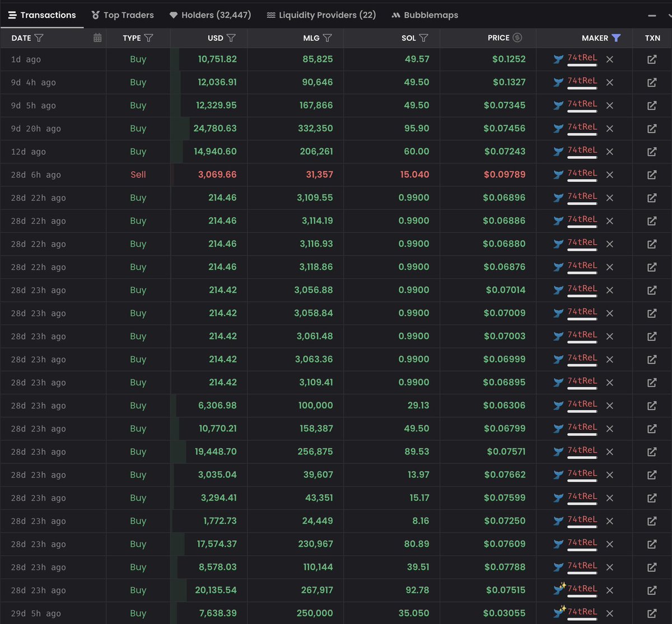Open the TYPE column filter
The height and width of the screenshot is (624, 672).
coord(148,37)
